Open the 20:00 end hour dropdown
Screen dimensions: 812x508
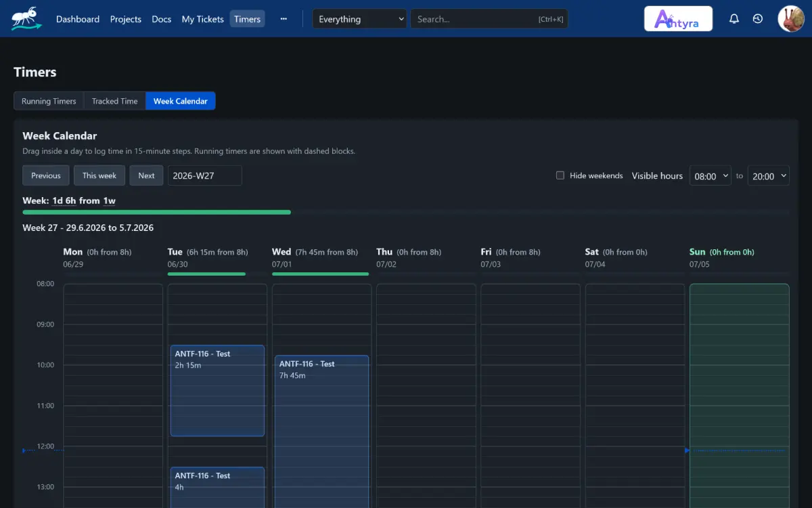pos(769,176)
